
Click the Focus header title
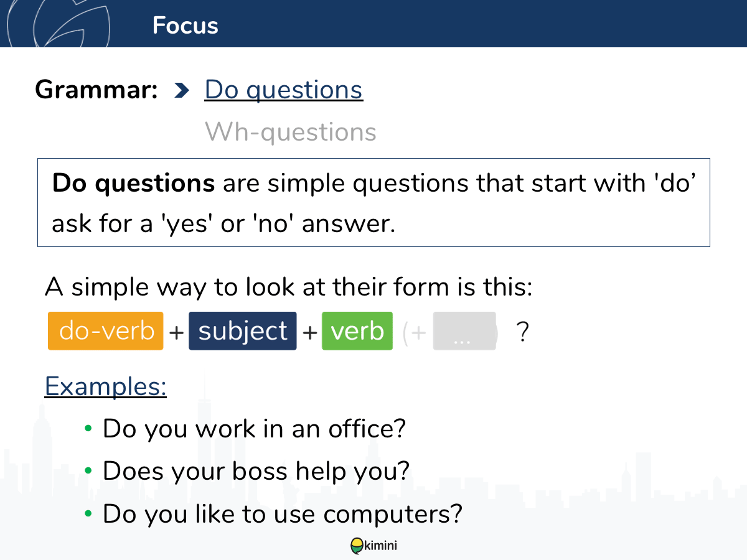pos(186,26)
